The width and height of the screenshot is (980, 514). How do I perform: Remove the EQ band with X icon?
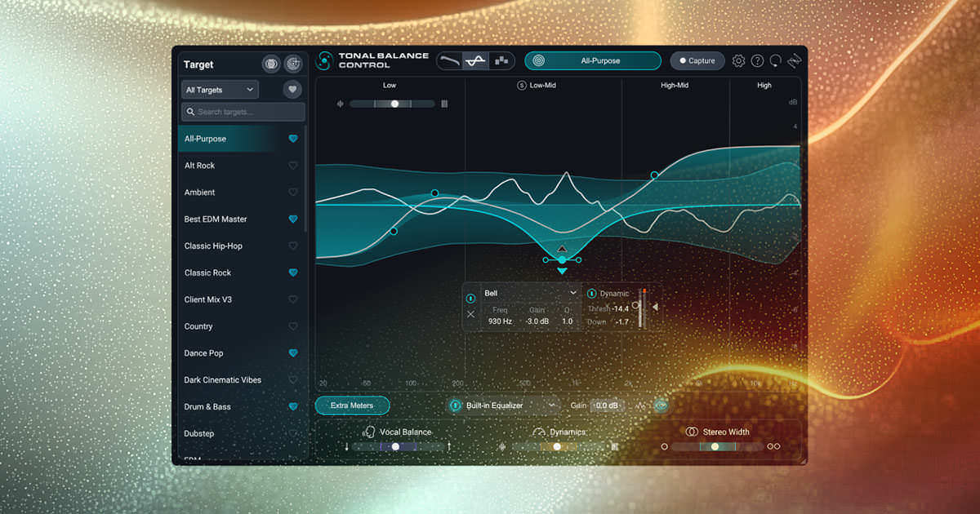click(x=470, y=314)
